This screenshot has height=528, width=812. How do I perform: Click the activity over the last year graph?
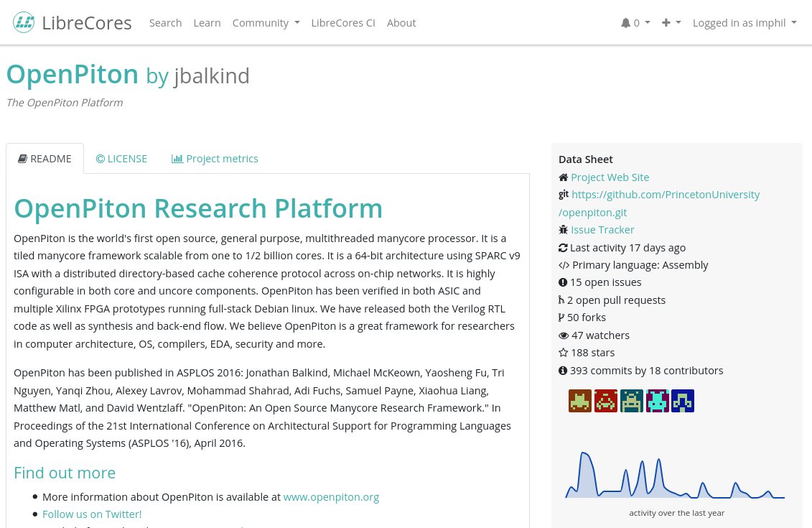tap(675, 475)
